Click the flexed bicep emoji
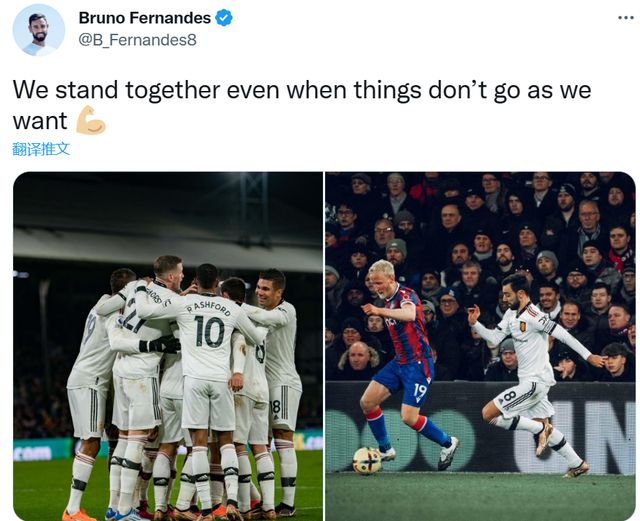This screenshot has height=521, width=640. click(x=91, y=120)
